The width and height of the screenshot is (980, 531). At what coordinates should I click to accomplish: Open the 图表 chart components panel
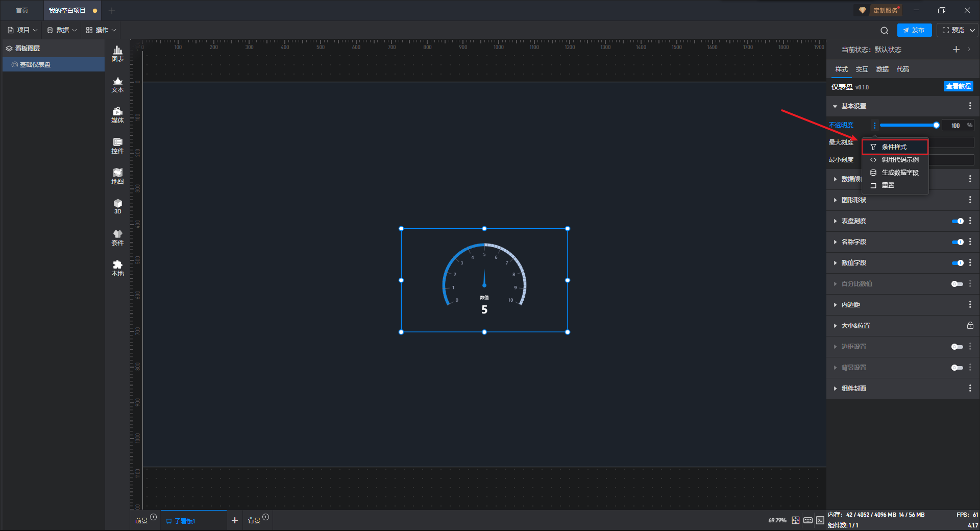click(117, 54)
